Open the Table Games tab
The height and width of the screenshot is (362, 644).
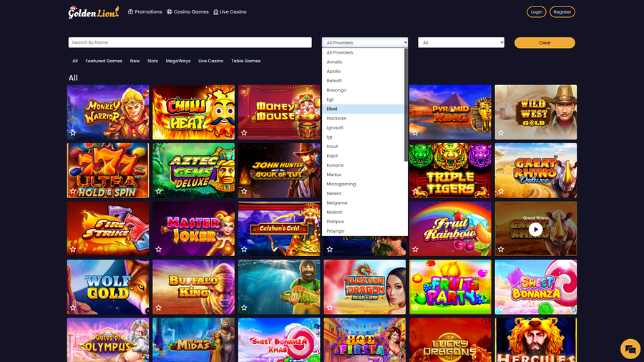click(x=245, y=61)
